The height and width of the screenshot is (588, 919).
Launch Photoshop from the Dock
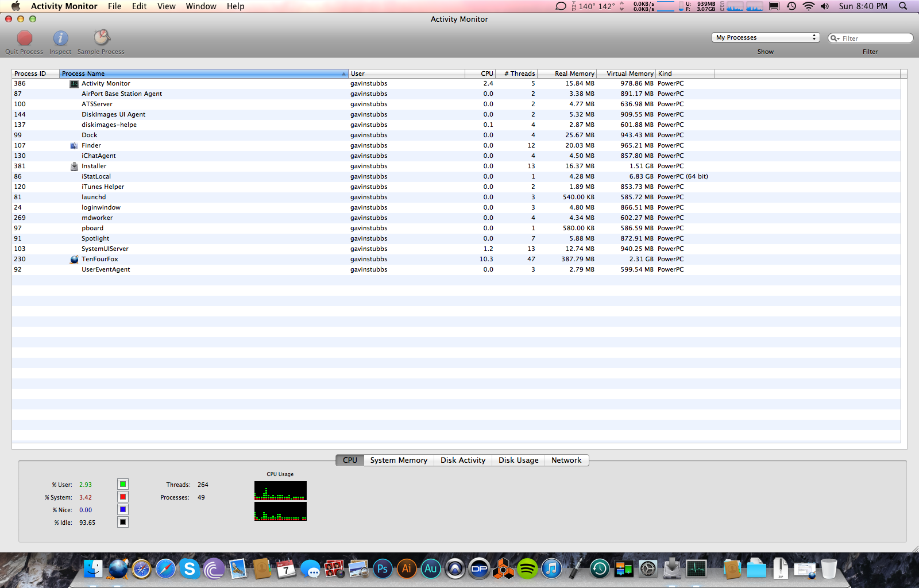click(383, 568)
